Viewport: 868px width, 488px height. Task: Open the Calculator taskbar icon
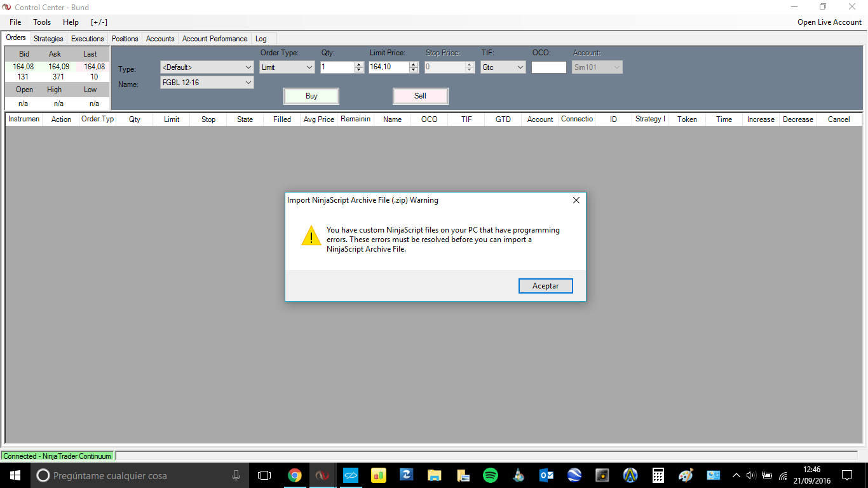[x=658, y=475]
